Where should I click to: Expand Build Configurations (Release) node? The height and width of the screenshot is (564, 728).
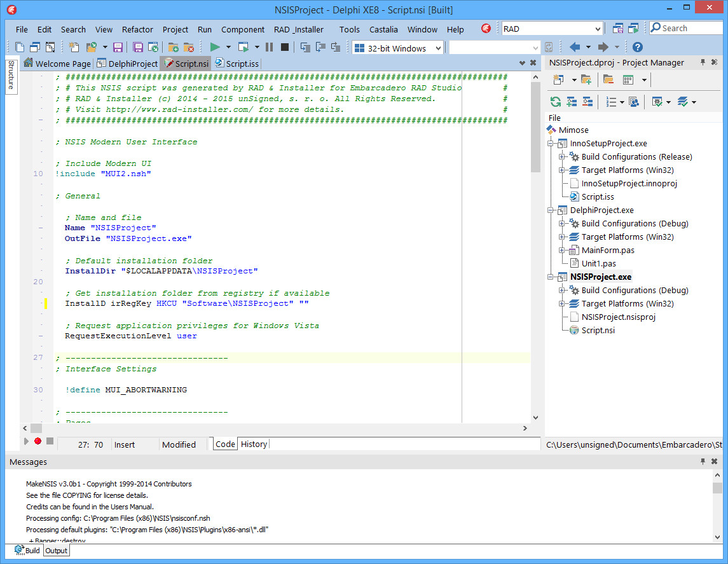click(x=562, y=157)
